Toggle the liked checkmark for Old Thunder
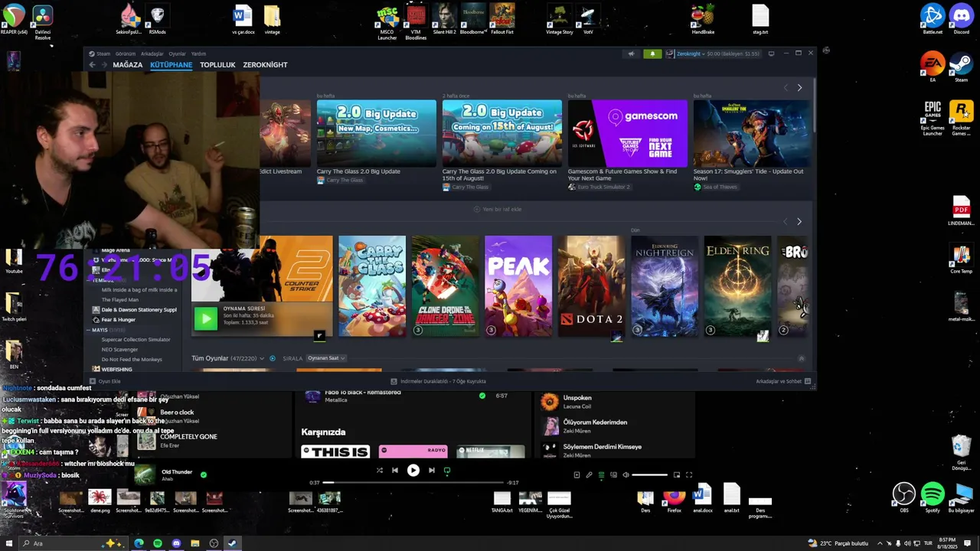 click(204, 474)
